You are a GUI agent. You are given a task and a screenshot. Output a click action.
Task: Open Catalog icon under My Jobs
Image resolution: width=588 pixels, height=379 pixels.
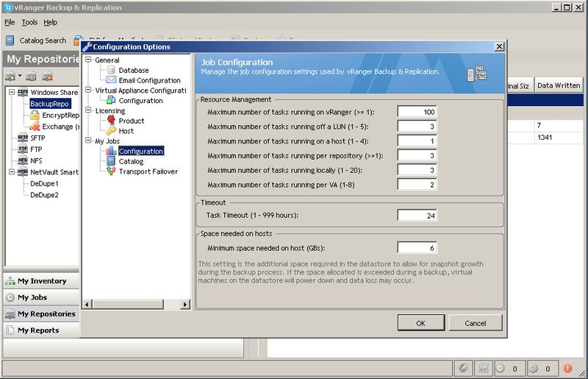coord(111,160)
